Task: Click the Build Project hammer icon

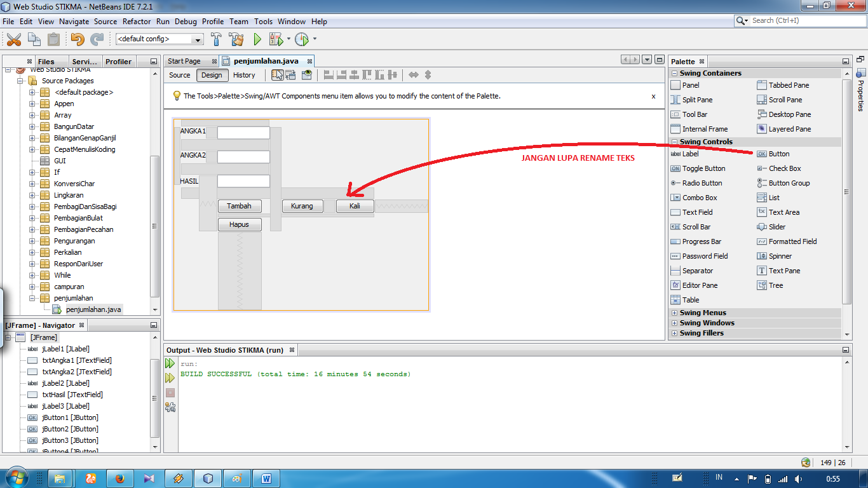Action: [x=216, y=39]
